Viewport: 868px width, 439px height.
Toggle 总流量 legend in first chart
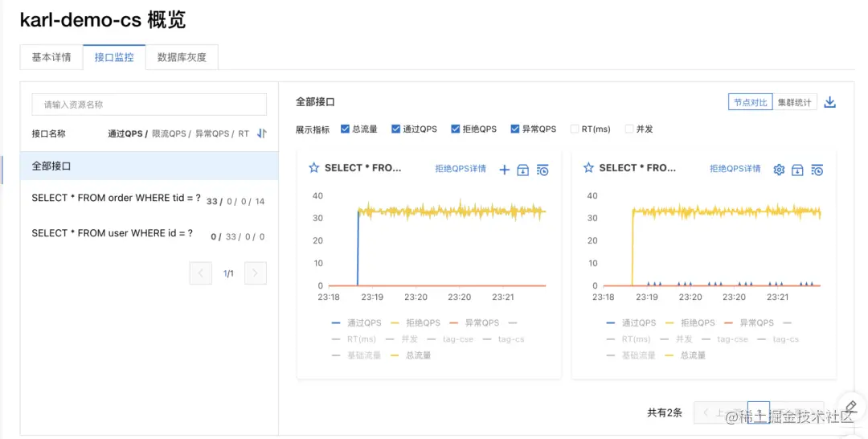411,355
